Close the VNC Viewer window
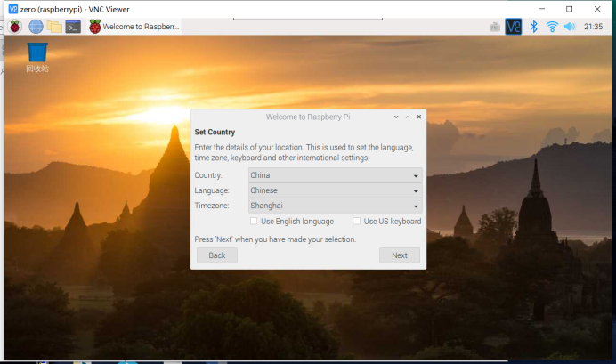 [597, 9]
